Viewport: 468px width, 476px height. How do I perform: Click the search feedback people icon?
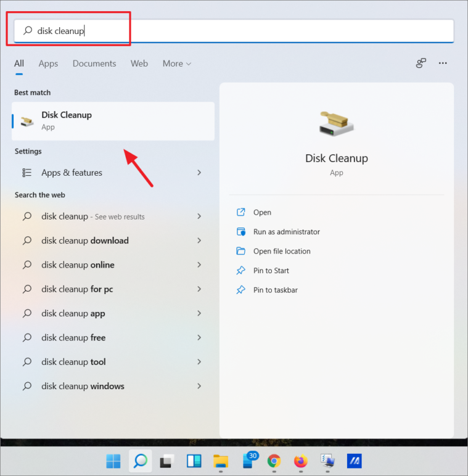pyautogui.click(x=421, y=63)
